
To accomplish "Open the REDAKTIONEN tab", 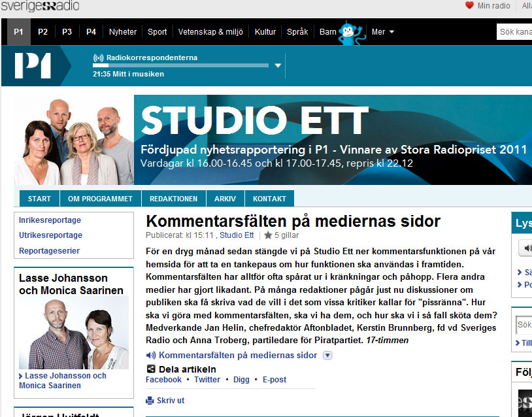I will [x=173, y=199].
